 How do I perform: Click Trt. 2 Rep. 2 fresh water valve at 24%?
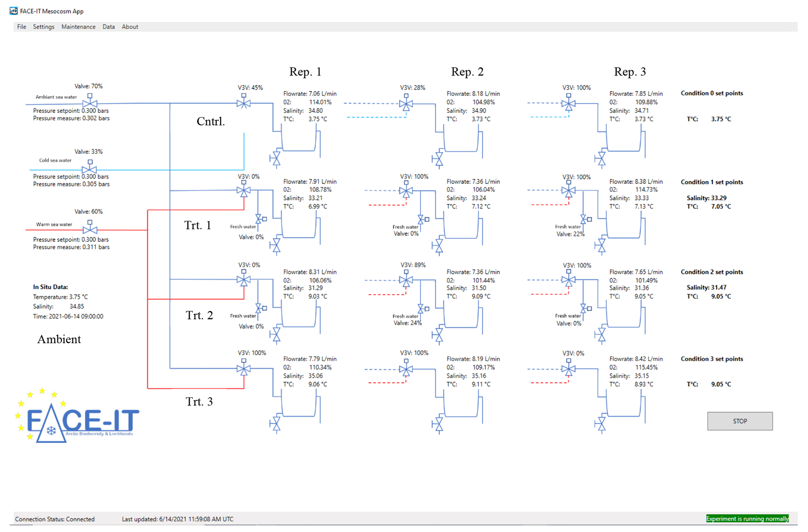coord(421,308)
